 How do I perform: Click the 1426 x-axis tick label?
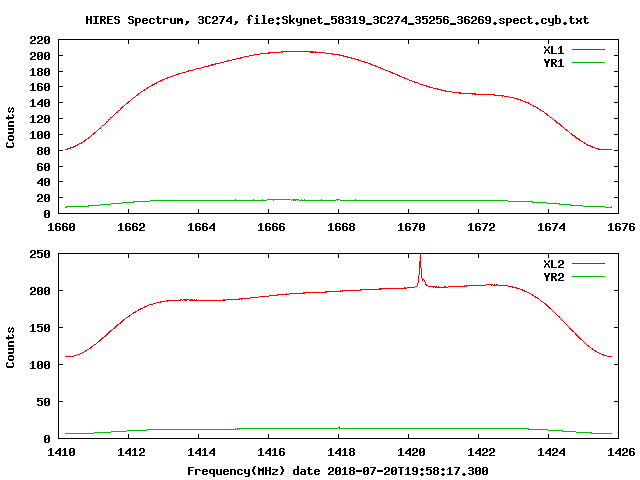pos(621,452)
